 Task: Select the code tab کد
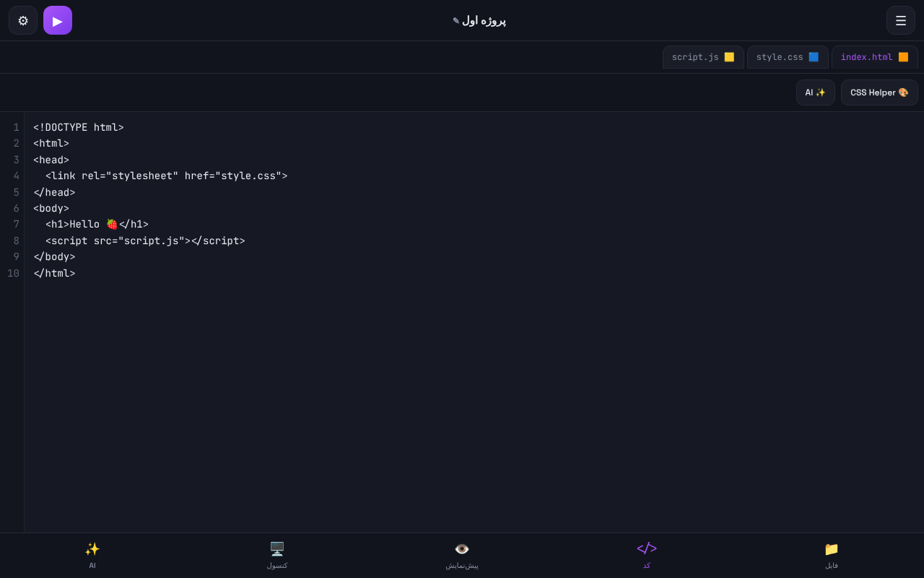coord(647,556)
